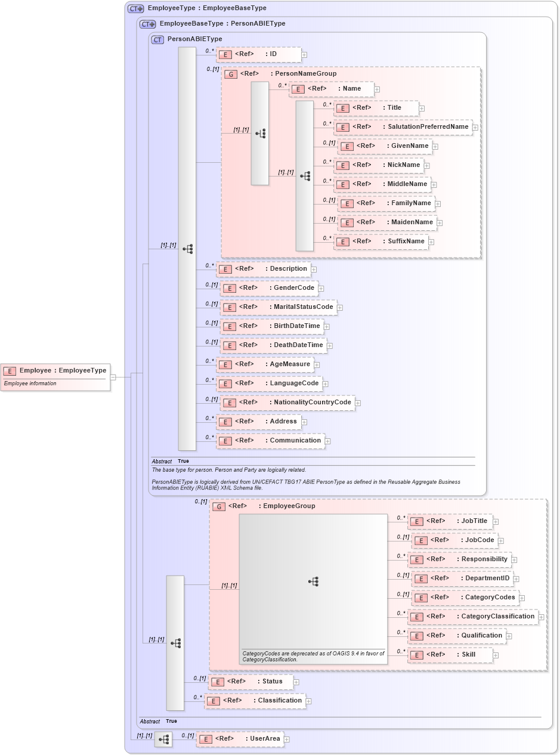This screenshot has height=755, width=560.
Task: Click the E icon of the JobTitle element
Action: [x=417, y=521]
